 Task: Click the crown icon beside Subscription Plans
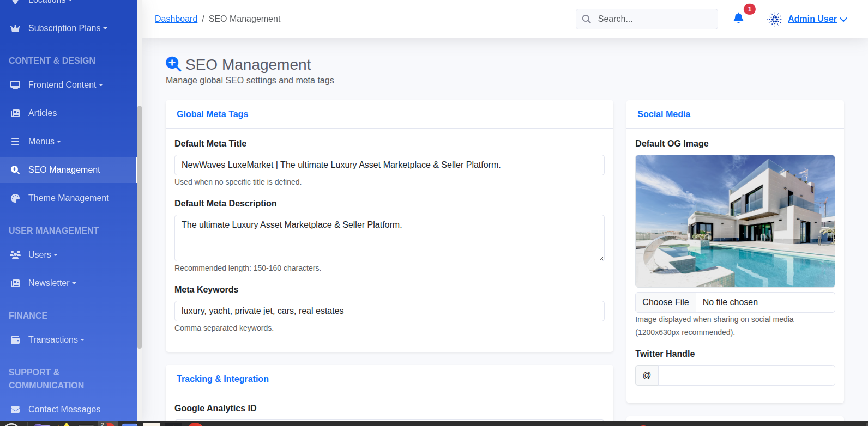[15, 28]
